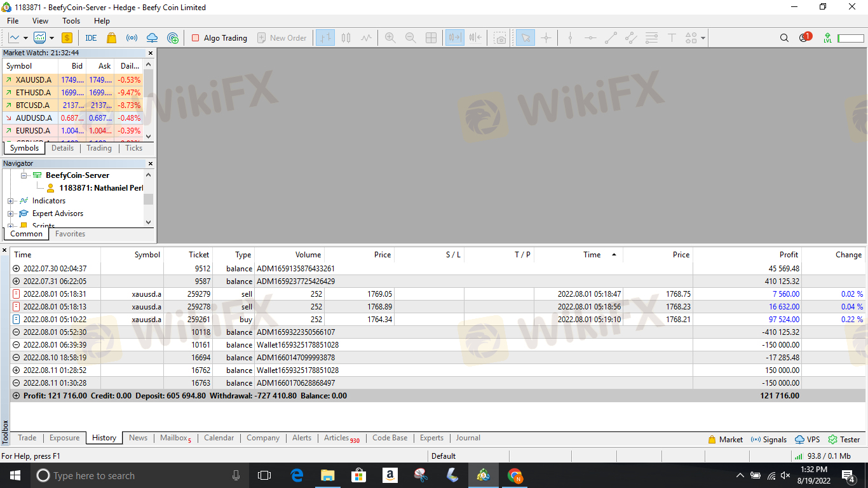Image resolution: width=868 pixels, height=488 pixels.
Task: Click the Market button in Toolbox footer
Action: (x=725, y=439)
